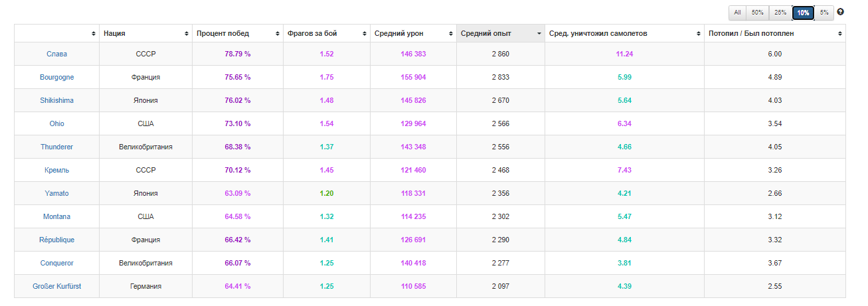The height and width of the screenshot is (306, 868).
Task: Sort by the Нация column arrows
Action: pos(186,33)
